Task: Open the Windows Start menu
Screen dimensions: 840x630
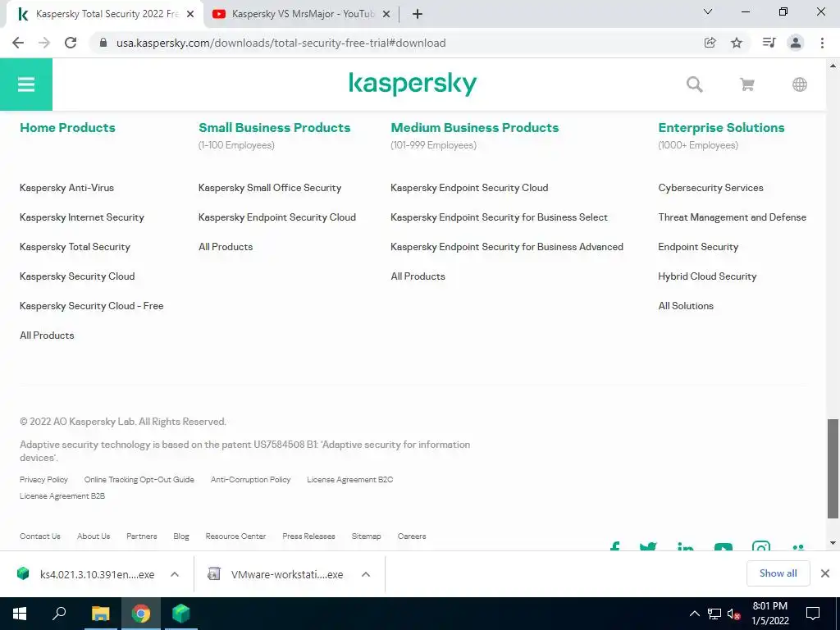Action: pyautogui.click(x=20, y=614)
